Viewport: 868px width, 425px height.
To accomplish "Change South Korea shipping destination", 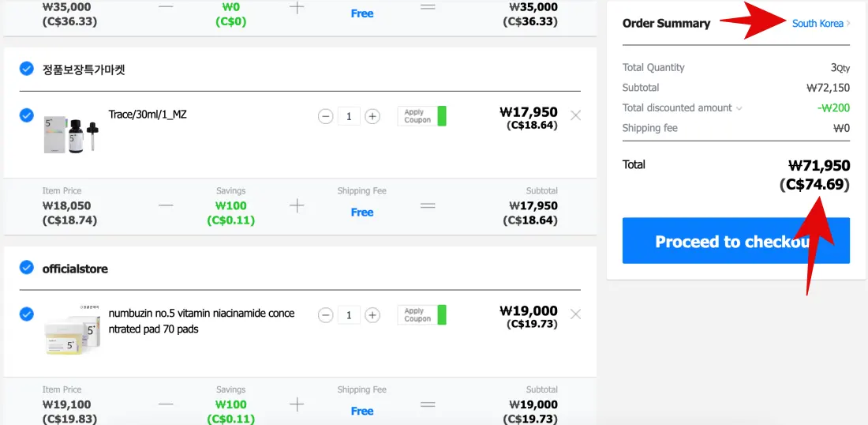I will [821, 24].
